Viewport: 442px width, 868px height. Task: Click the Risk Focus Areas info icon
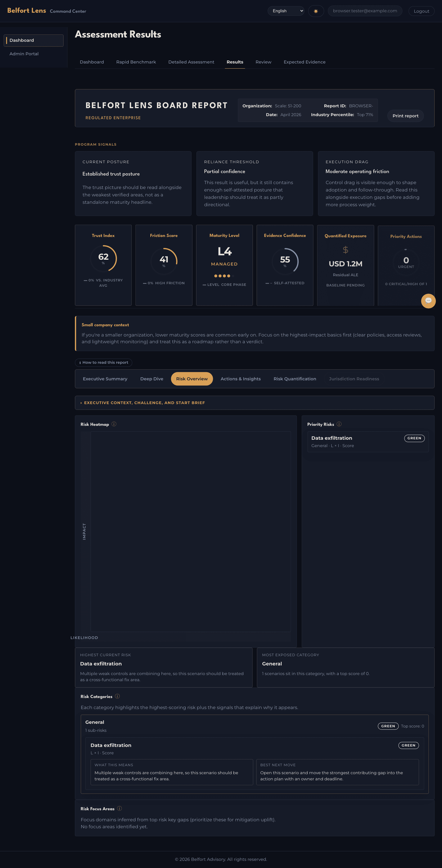120,808
